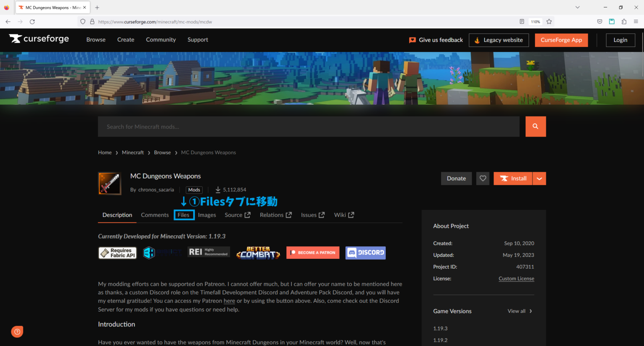Reload the page in the browser
Image resolution: width=644 pixels, height=346 pixels.
coord(32,22)
